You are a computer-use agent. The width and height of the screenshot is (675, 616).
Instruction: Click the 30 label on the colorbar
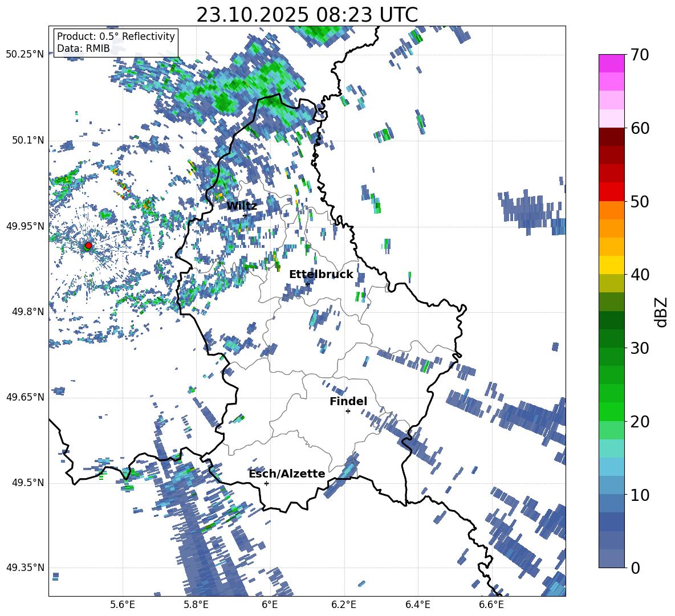click(x=640, y=348)
